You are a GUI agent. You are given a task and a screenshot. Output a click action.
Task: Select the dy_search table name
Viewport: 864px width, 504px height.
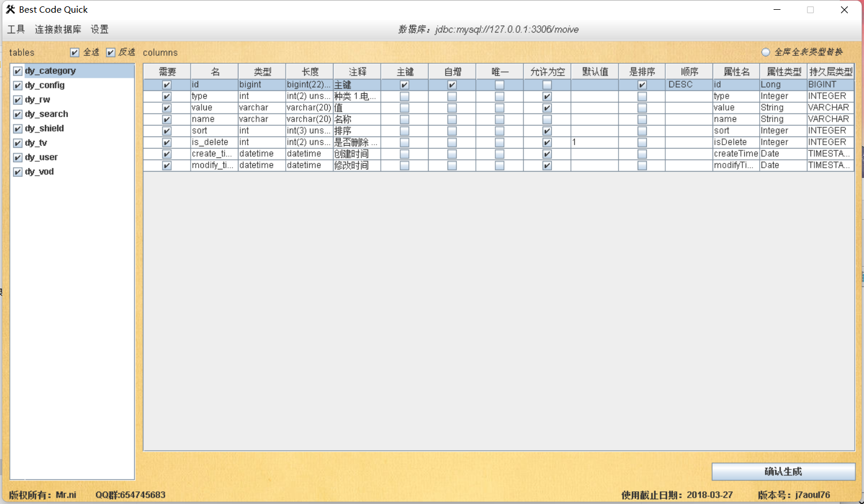coord(47,114)
